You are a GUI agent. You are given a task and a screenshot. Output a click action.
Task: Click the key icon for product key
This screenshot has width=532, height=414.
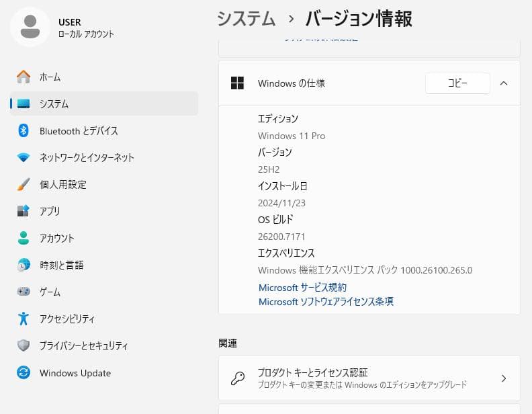pos(238,378)
